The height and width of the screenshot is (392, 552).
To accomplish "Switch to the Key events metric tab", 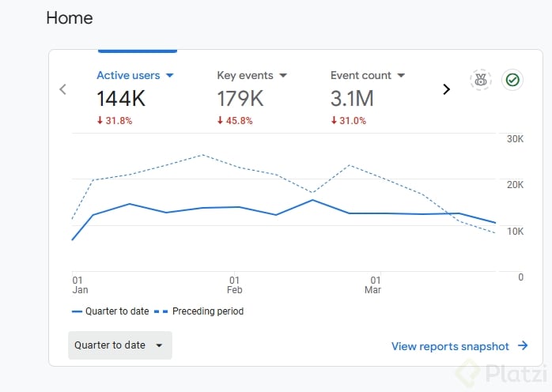I will [244, 76].
